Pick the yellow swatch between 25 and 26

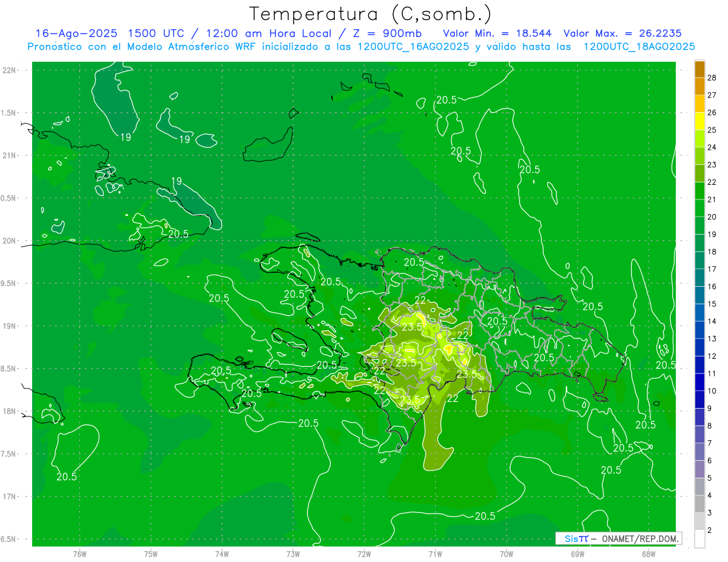point(699,121)
